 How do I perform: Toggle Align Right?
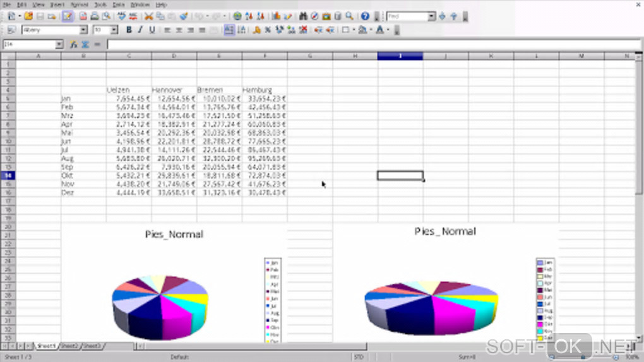pyautogui.click(x=190, y=30)
